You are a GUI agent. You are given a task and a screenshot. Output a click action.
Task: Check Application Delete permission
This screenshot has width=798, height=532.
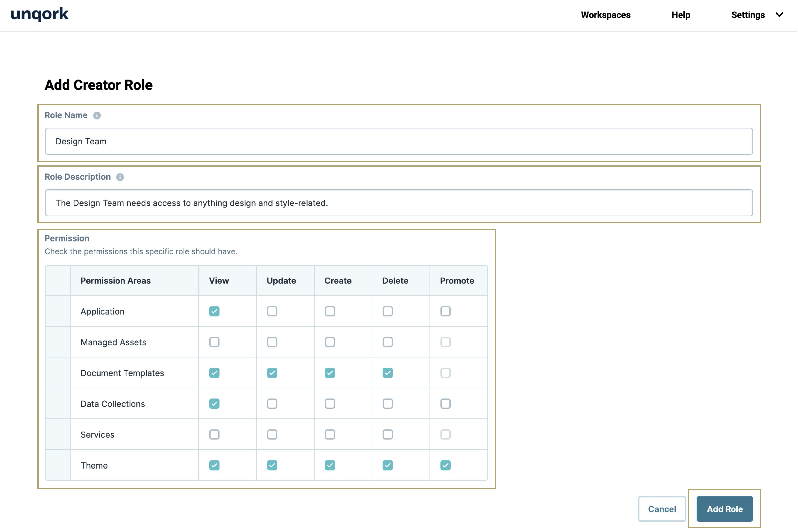(388, 311)
